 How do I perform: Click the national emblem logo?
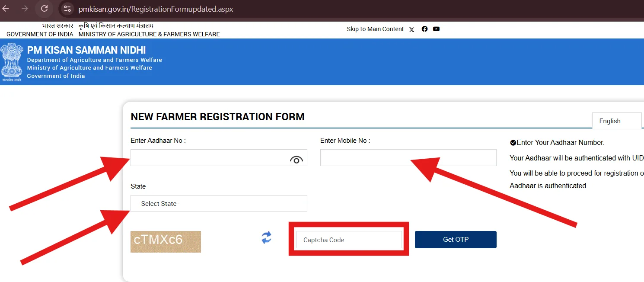click(x=12, y=62)
